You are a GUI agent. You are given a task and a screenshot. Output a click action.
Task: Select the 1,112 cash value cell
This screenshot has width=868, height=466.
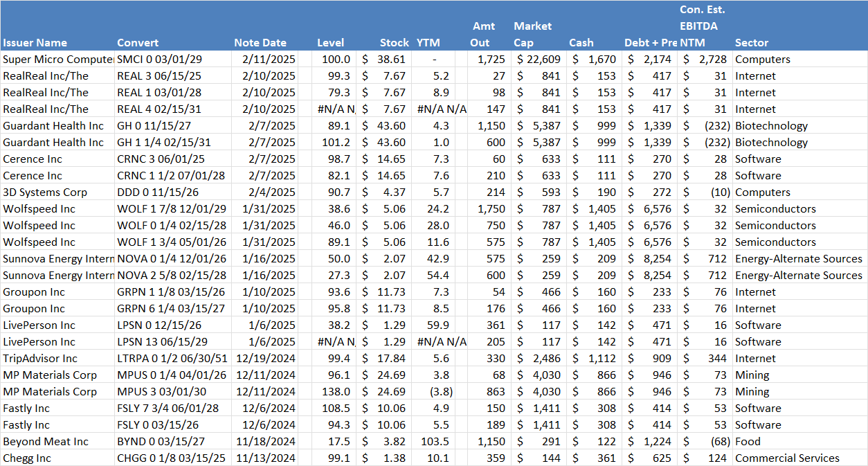click(x=595, y=359)
